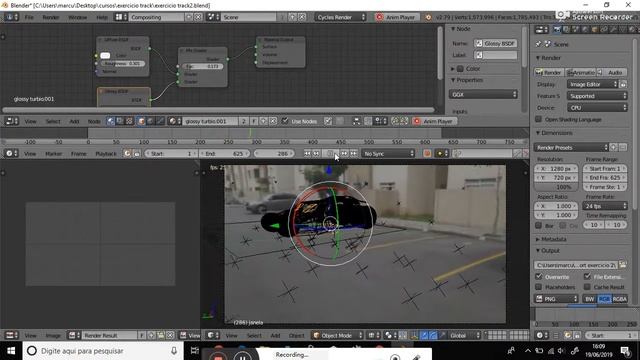Click the Render image button
Viewport: 640px width, 360px height.
pyautogui.click(x=549, y=72)
